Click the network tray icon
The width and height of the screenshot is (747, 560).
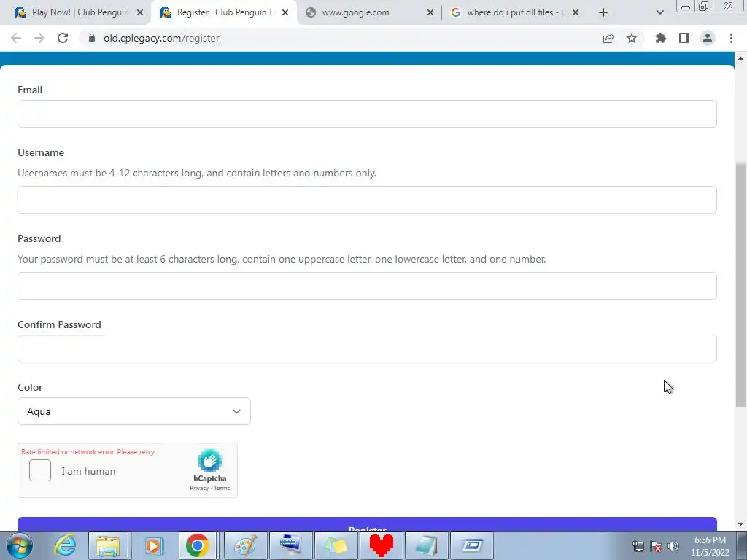638,547
